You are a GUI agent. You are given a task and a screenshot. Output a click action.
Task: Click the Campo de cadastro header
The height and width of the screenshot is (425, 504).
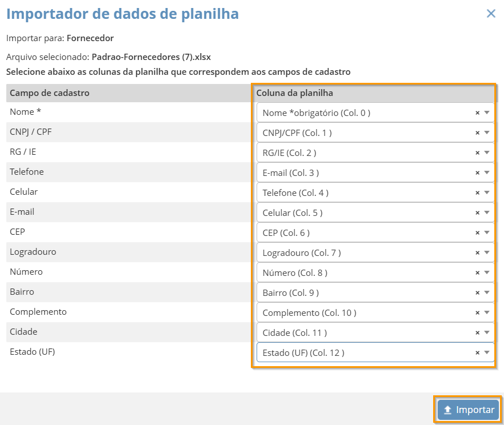coord(50,93)
